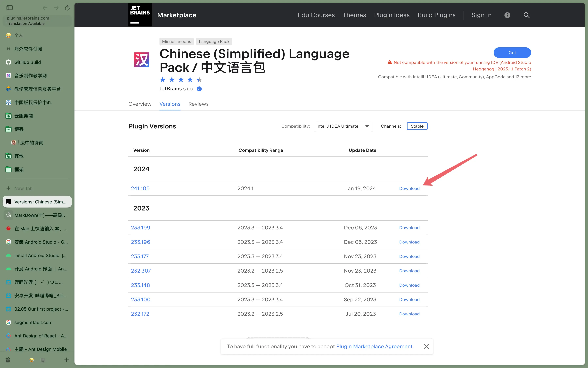Image resolution: width=588 pixels, height=368 pixels.
Task: Select the emoji space icon at sidebar bottom
Action: click(x=31, y=360)
